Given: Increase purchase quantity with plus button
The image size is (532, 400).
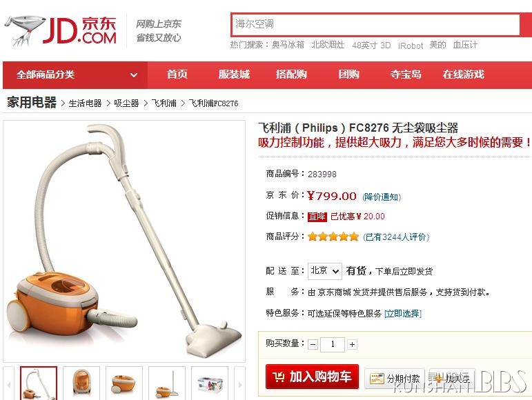Looking at the screenshot, I should point(352,345).
